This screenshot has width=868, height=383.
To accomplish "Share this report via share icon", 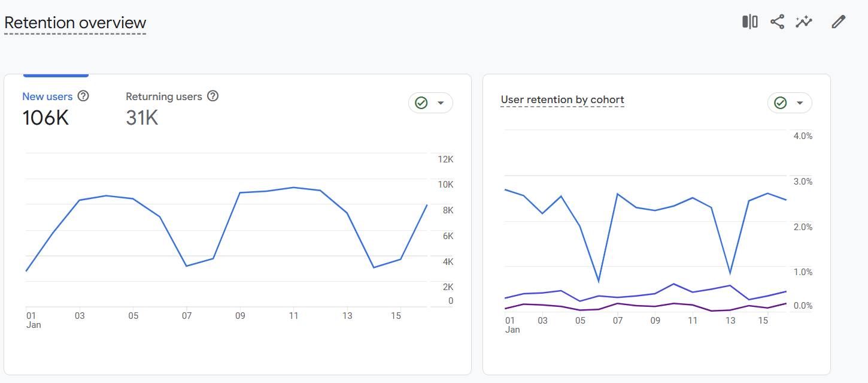I will [x=777, y=22].
